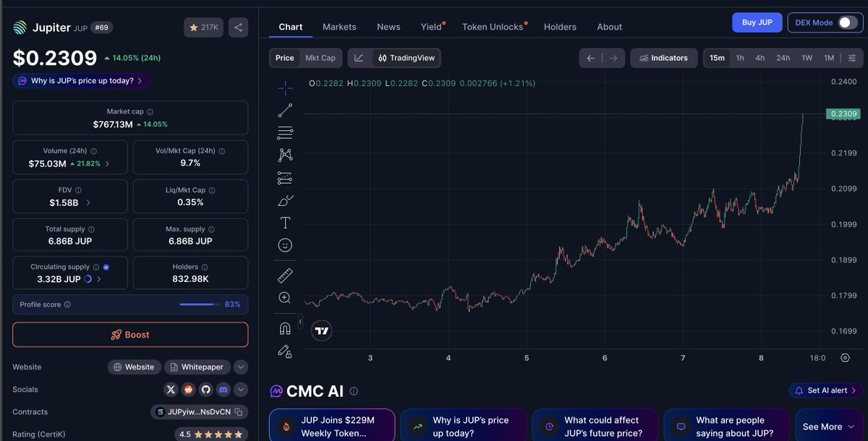Screen dimensions: 868x441
Task: Open chart settings gear on time axis
Action: (x=845, y=358)
